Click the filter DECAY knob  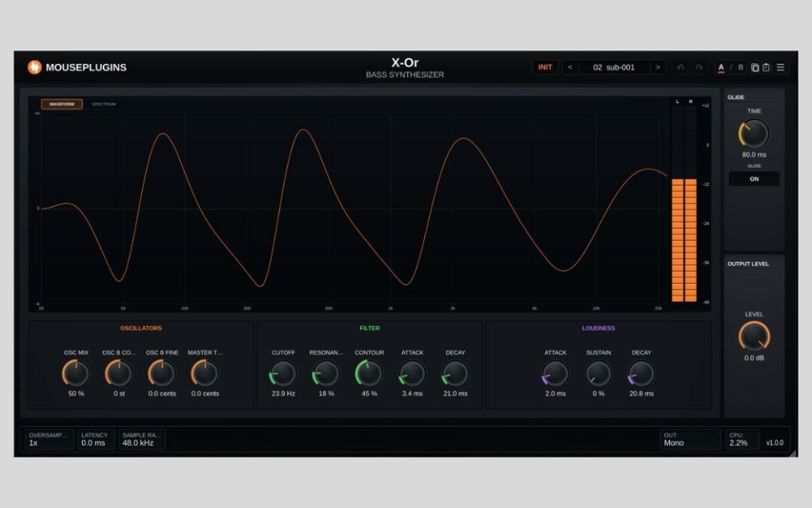[x=455, y=373]
